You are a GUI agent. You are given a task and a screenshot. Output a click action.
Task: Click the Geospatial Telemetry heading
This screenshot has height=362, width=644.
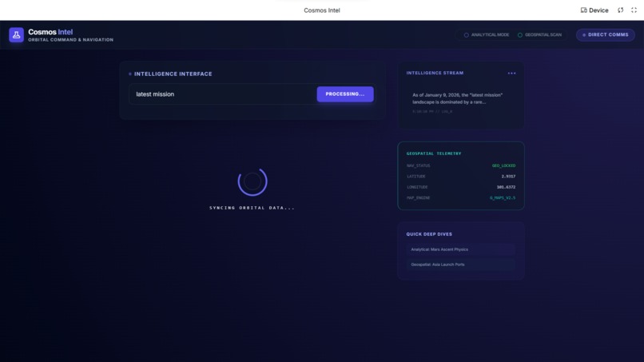click(x=434, y=153)
